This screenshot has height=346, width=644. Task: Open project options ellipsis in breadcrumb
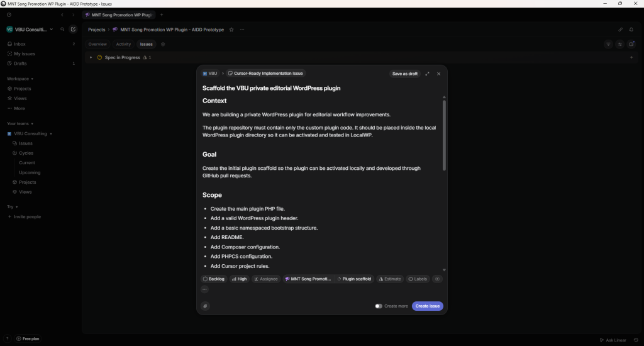242,30
